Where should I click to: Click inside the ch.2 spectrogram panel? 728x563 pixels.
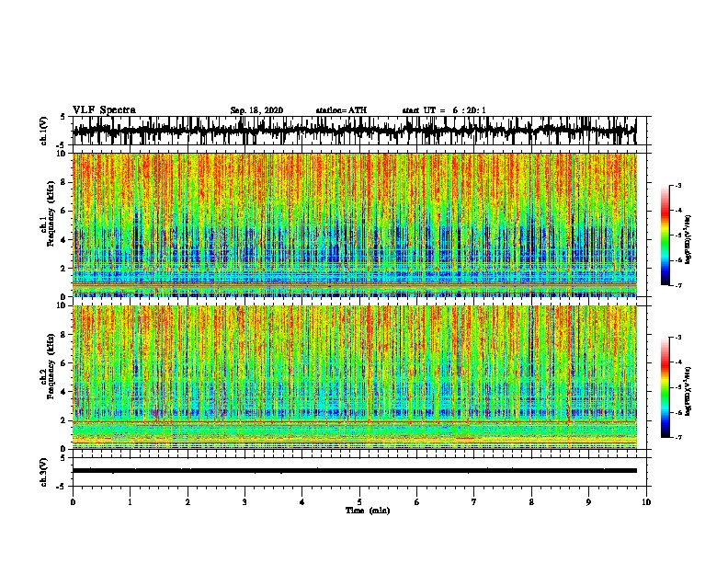[354, 377]
